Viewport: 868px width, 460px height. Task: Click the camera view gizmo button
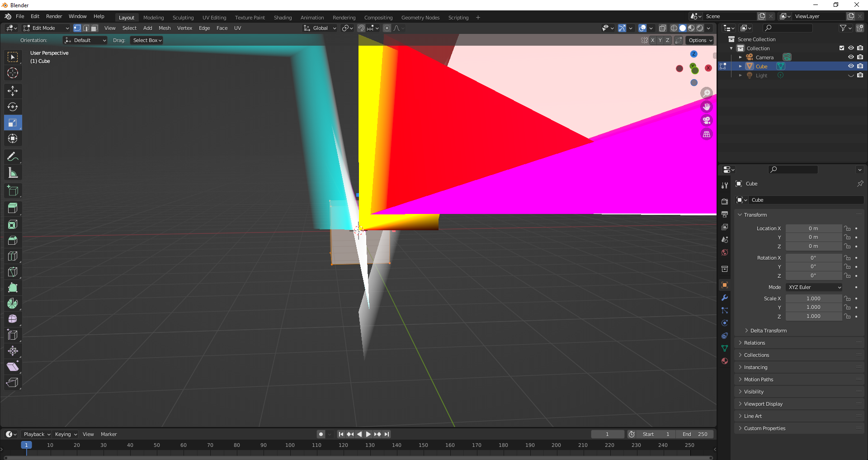tap(707, 120)
